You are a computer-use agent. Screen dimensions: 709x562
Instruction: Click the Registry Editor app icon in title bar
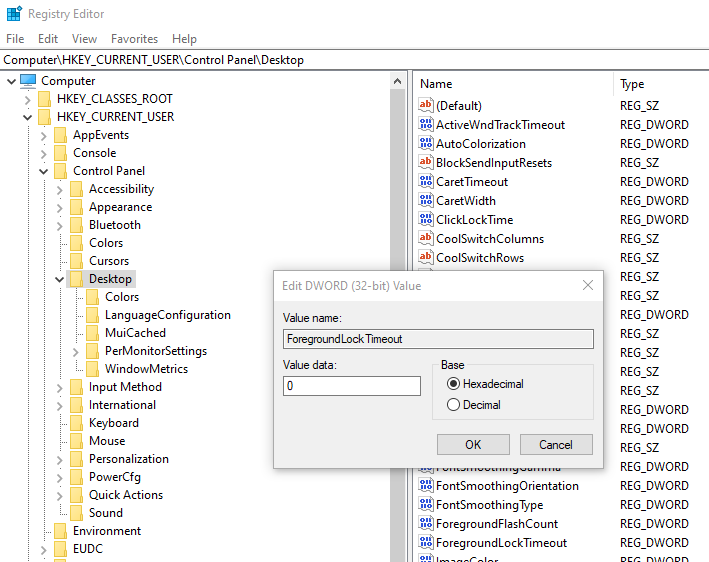point(14,14)
